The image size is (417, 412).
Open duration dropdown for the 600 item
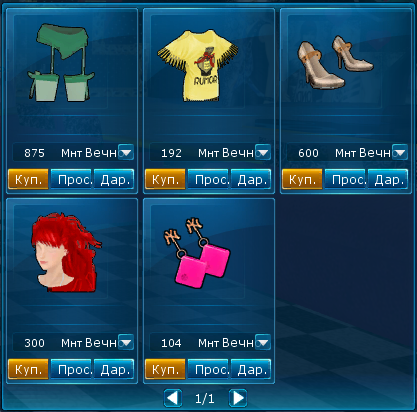click(x=400, y=152)
